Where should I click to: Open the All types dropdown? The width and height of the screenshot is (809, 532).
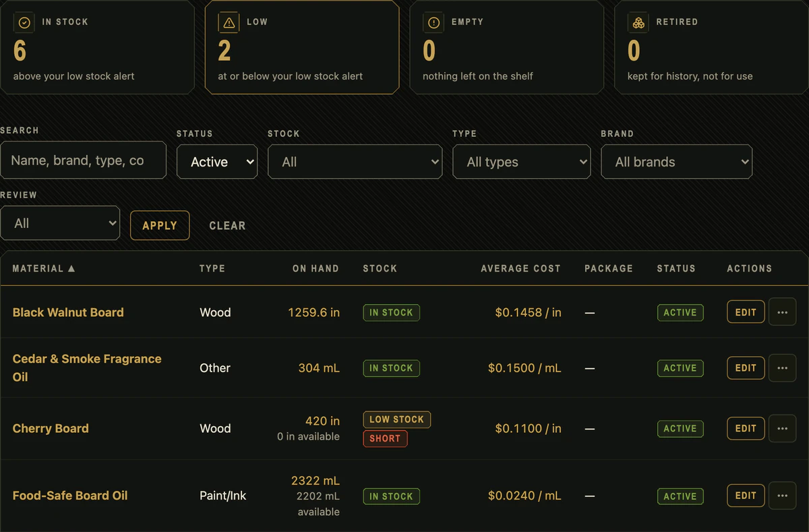521,162
